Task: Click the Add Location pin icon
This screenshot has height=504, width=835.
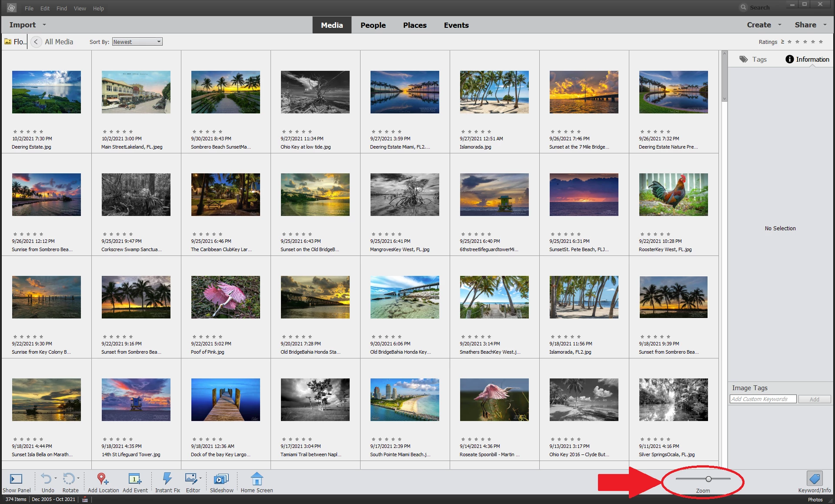Action: tap(102, 479)
